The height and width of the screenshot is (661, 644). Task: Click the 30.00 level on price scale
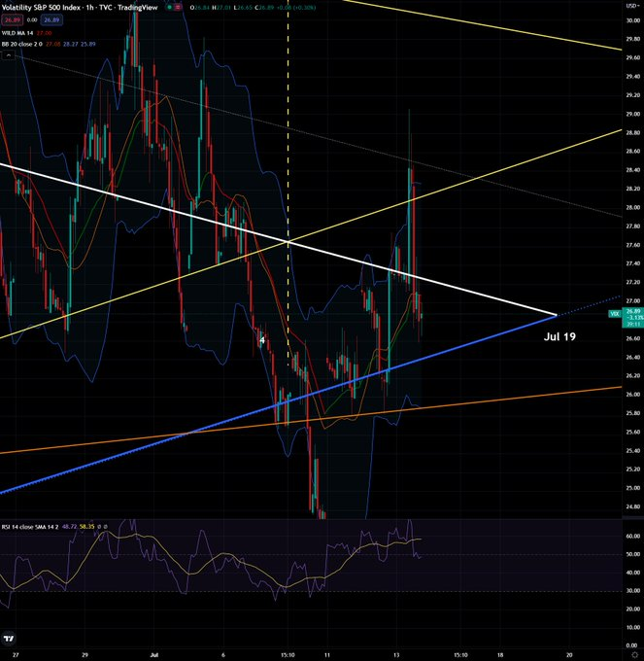(633, 20)
